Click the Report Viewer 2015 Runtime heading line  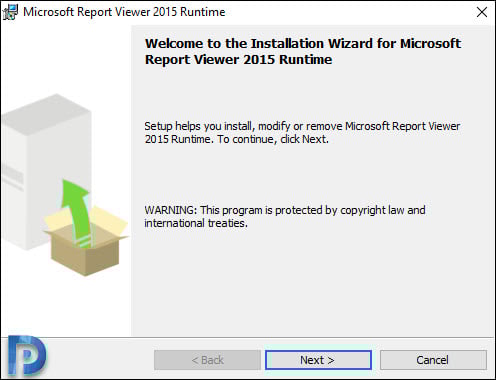pyautogui.click(x=238, y=60)
